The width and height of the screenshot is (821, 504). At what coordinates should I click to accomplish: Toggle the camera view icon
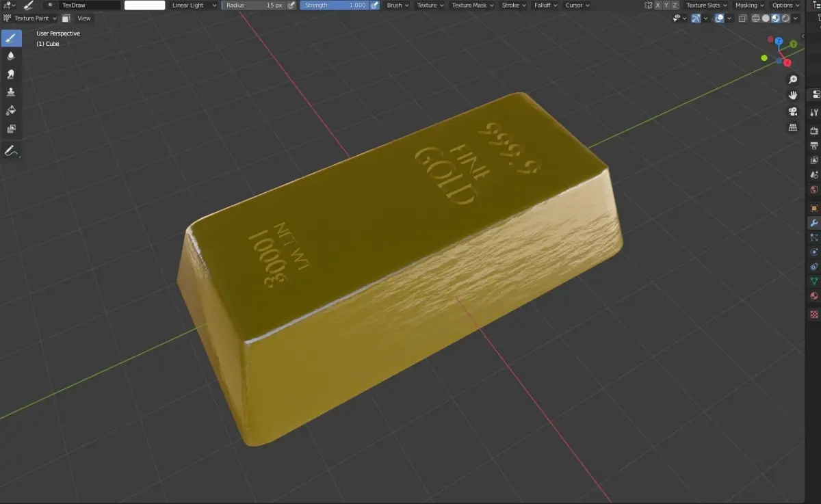click(793, 111)
